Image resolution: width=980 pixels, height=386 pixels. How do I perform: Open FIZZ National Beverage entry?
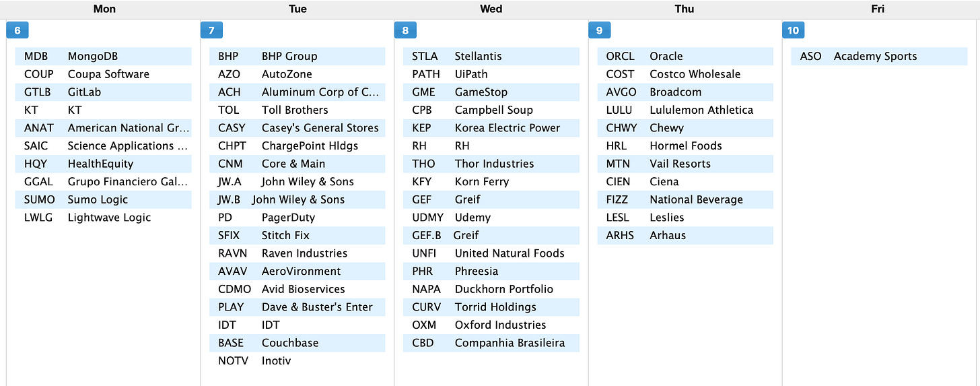pos(685,199)
